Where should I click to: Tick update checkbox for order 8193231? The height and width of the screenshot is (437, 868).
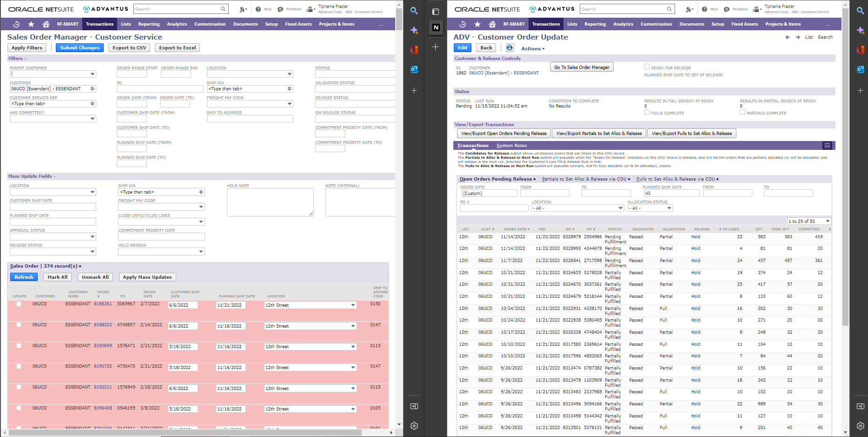(x=19, y=387)
